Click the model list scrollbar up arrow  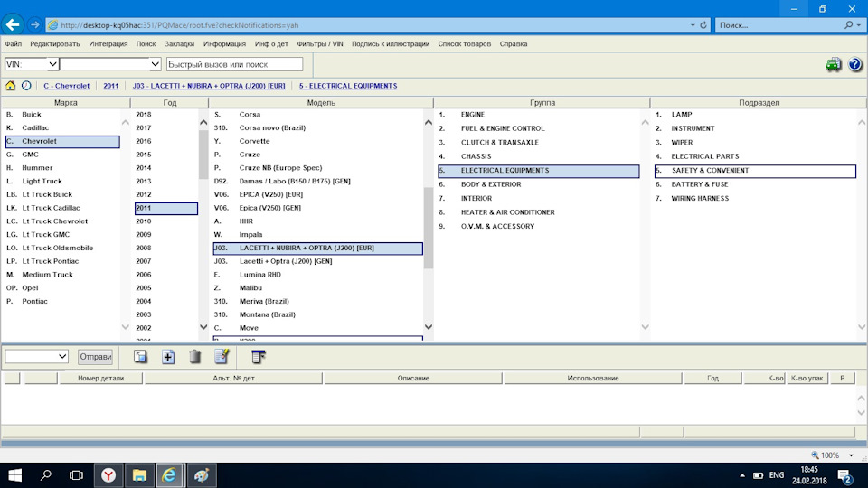coord(429,122)
